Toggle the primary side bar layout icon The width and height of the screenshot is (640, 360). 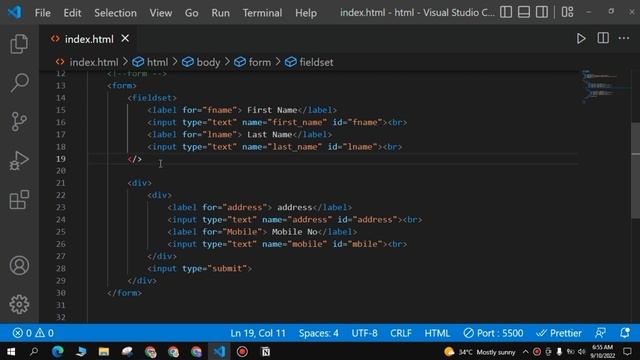506,12
